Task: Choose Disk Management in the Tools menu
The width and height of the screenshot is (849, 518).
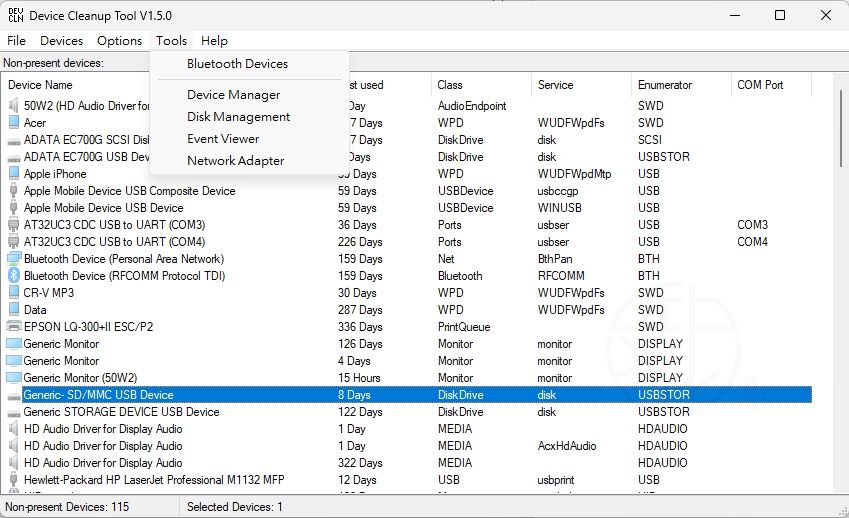Action: tap(238, 117)
